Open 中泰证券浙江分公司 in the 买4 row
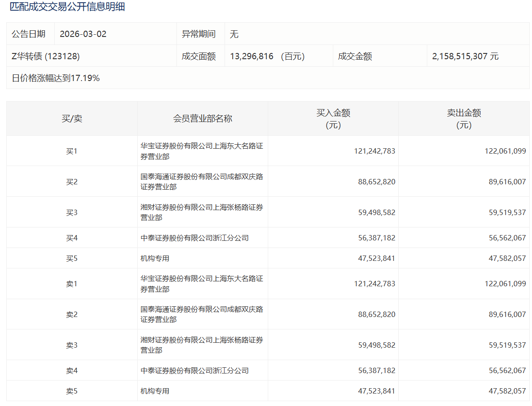The width and height of the screenshot is (532, 406). (195, 238)
